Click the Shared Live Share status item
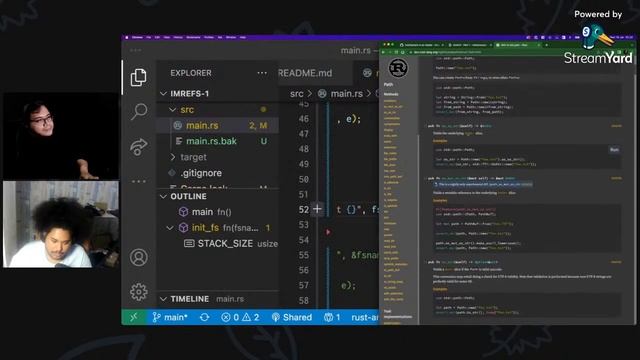Screen dimensions: 640x360 coord(292,317)
